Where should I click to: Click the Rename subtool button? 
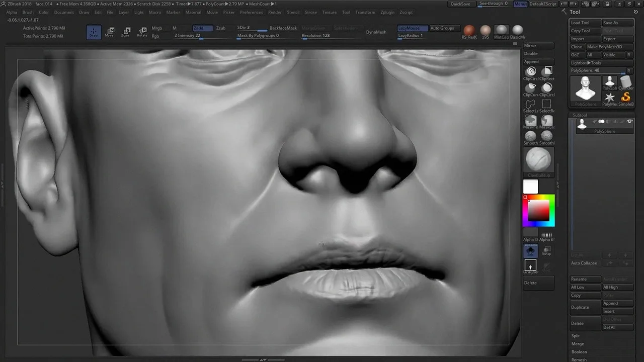[x=586, y=279]
